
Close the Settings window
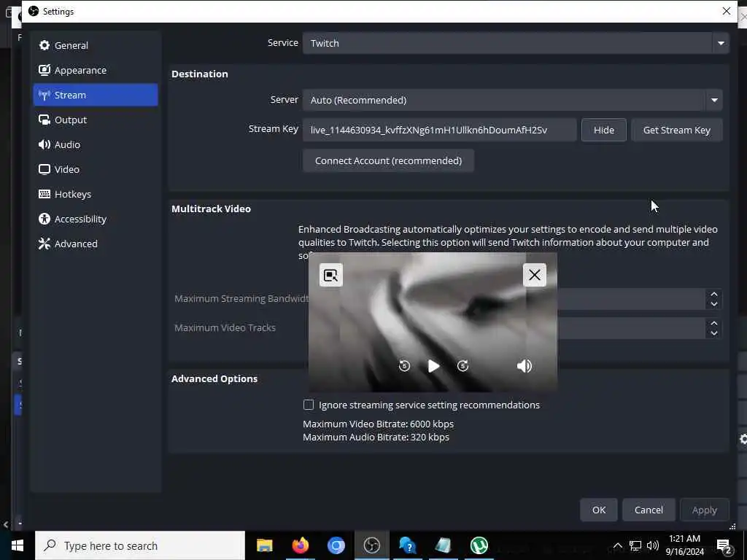point(726,11)
